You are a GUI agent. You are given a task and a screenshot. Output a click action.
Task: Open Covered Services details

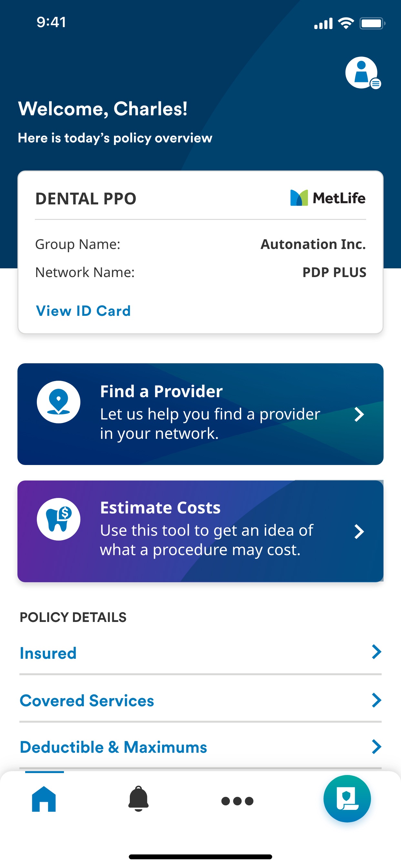pos(200,700)
